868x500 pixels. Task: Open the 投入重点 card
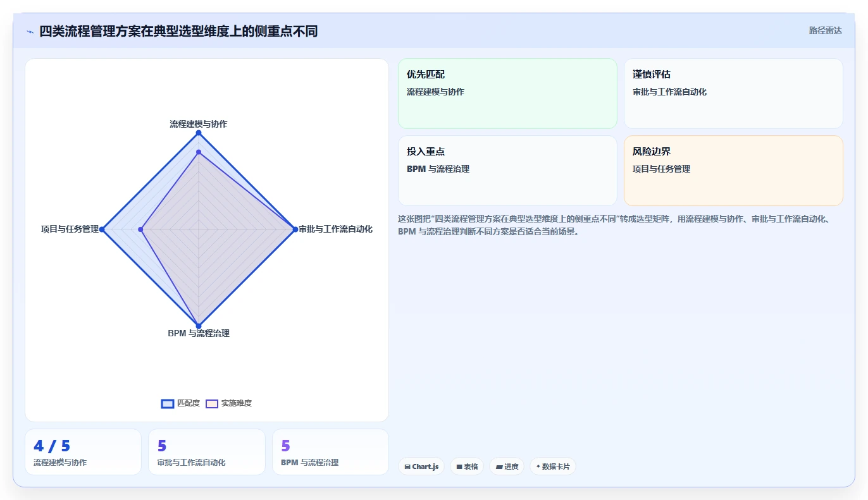507,171
